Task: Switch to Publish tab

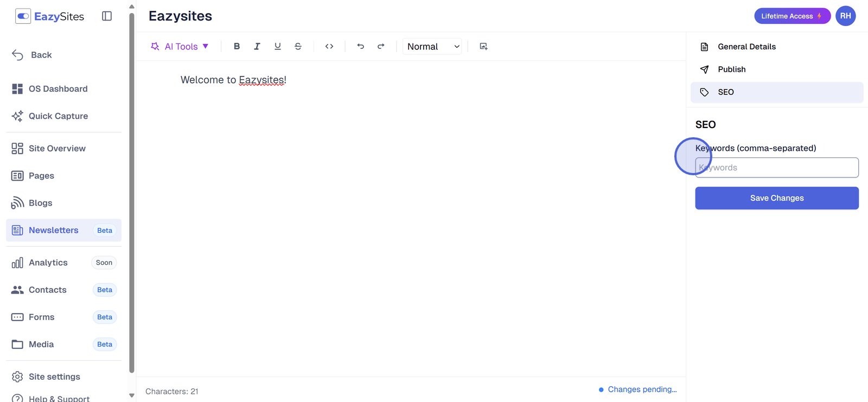Action: (x=777, y=69)
